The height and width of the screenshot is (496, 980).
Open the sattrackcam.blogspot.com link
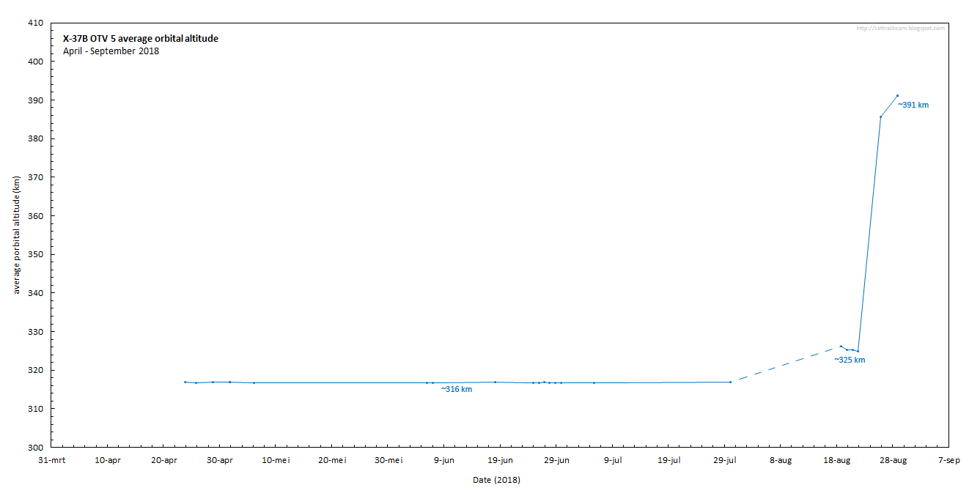coord(899,28)
